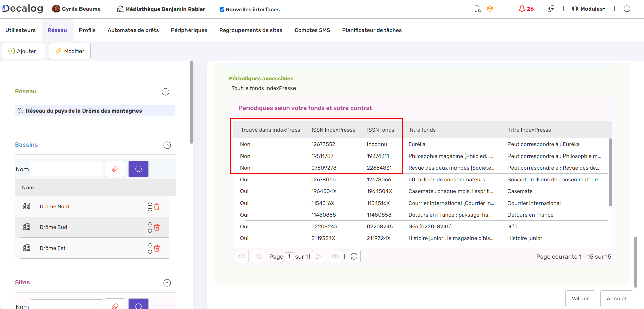644x309 pixels.
Task: Click the Annuler button
Action: tap(616, 299)
